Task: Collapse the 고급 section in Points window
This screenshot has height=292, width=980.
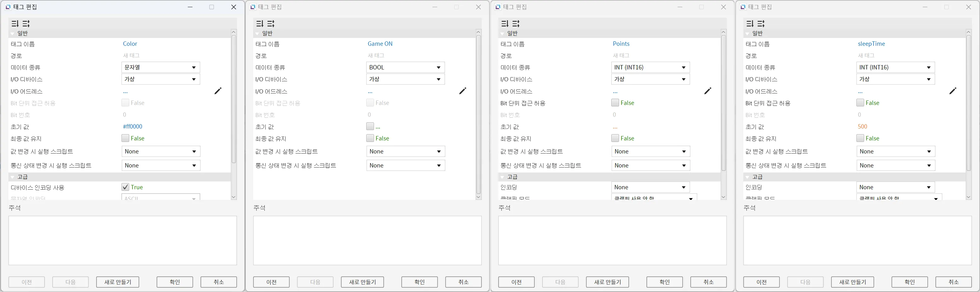Action: [502, 177]
